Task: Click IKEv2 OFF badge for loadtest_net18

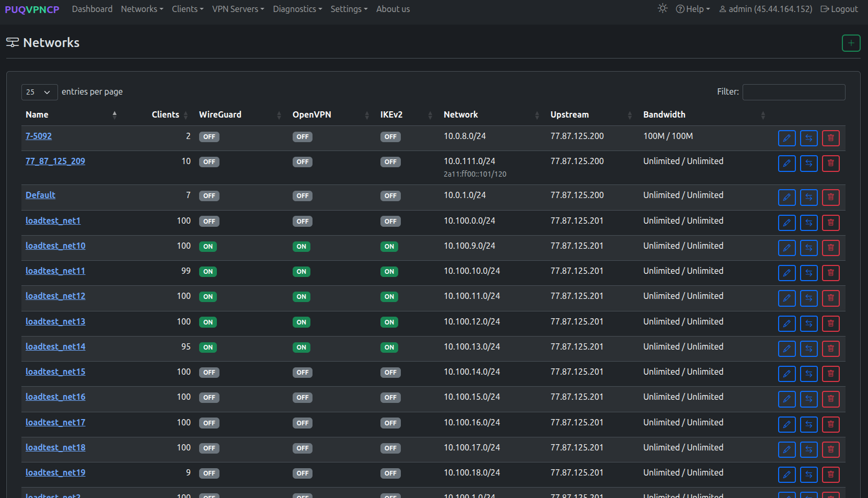Action: coord(390,448)
